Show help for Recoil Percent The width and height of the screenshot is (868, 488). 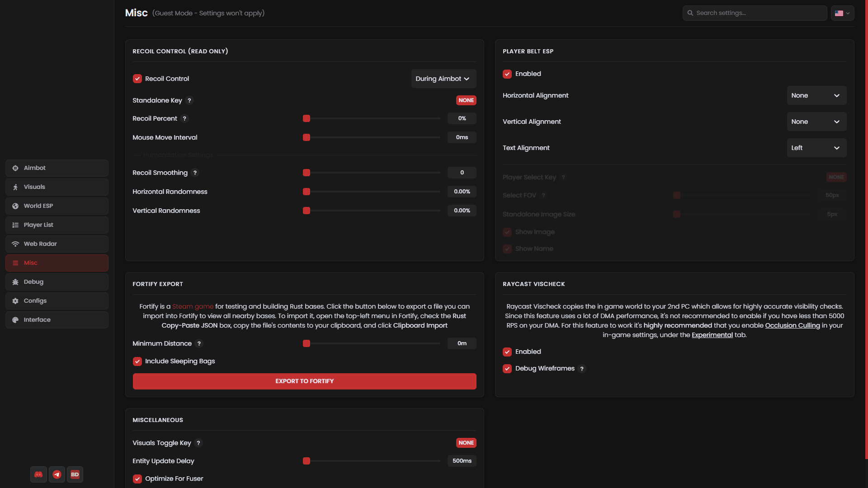tap(184, 118)
